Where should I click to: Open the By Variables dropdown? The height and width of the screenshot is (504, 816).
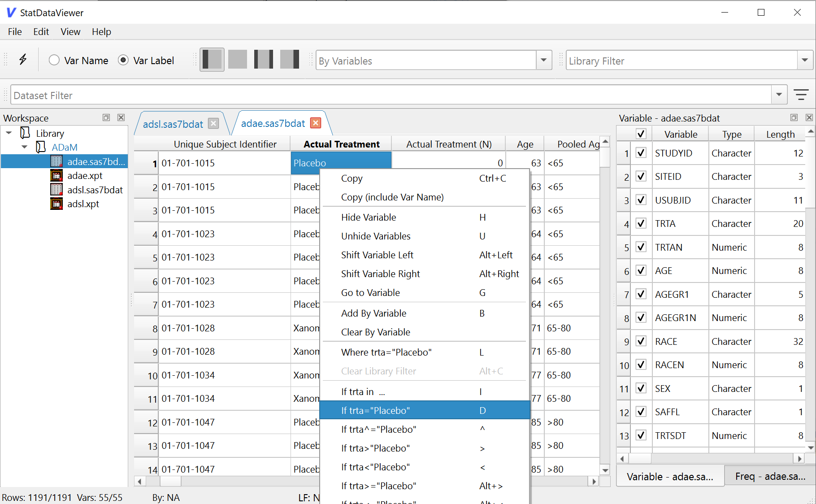(x=543, y=60)
